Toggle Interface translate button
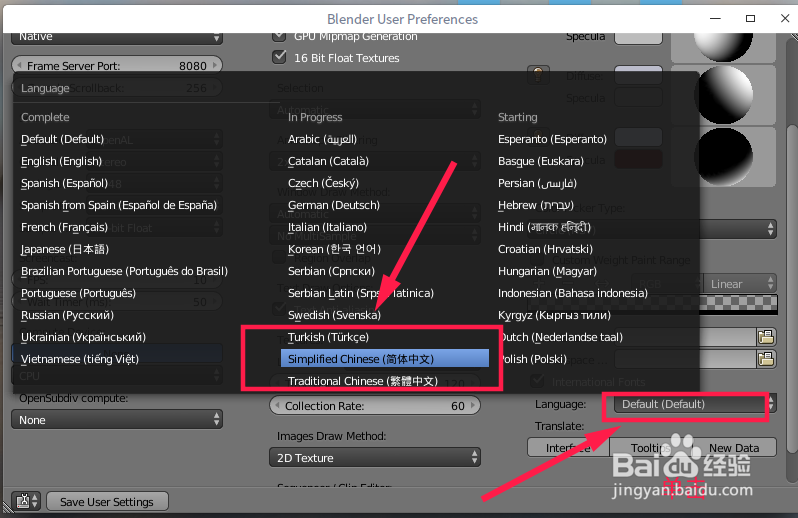The height and width of the screenshot is (518, 798). tap(568, 448)
